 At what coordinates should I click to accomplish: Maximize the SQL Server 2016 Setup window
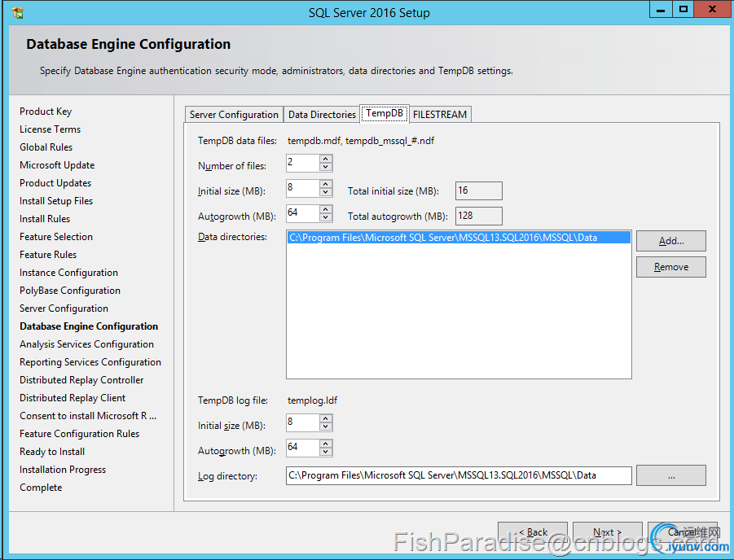tap(683, 9)
